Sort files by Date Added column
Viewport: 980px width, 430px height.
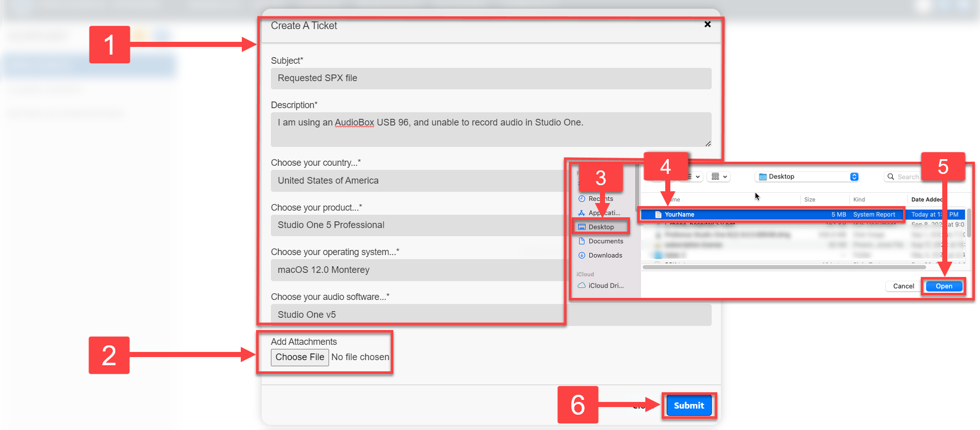927,199
